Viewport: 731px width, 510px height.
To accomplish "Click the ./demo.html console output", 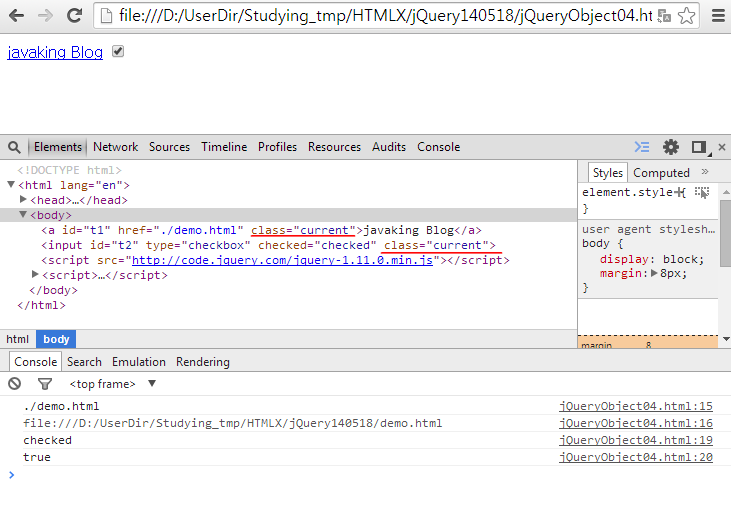I will coord(61,406).
